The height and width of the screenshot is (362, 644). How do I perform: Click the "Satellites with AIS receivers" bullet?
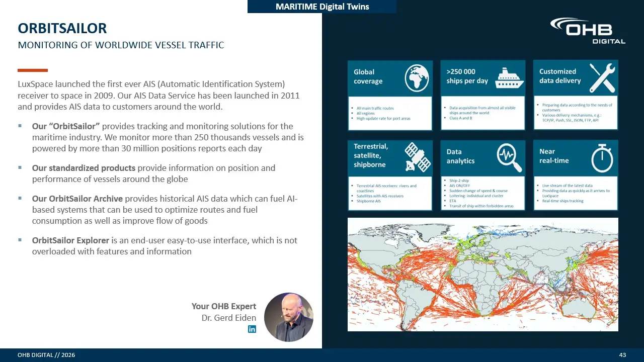pos(380,196)
